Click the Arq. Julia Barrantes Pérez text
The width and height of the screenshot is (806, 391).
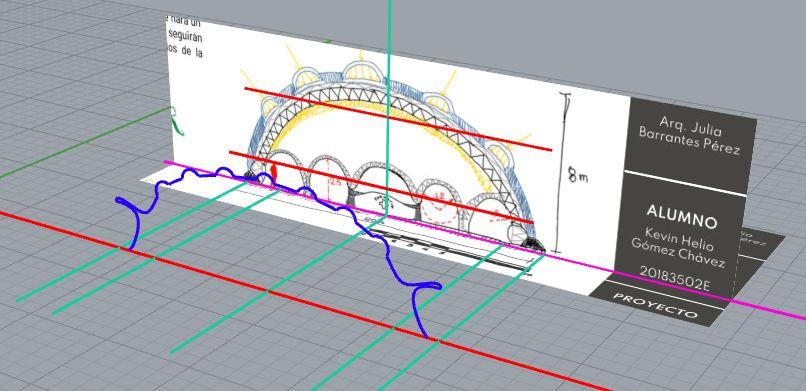pos(690,135)
